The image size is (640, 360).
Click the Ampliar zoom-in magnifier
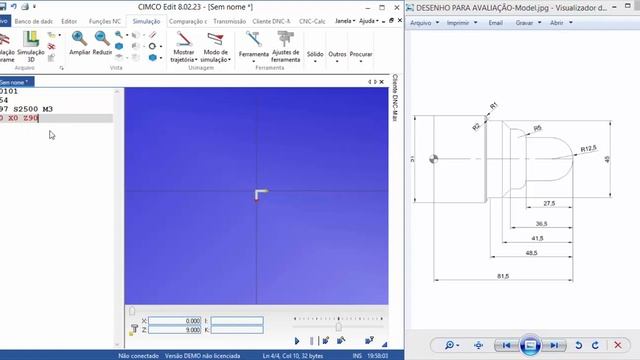80,43
